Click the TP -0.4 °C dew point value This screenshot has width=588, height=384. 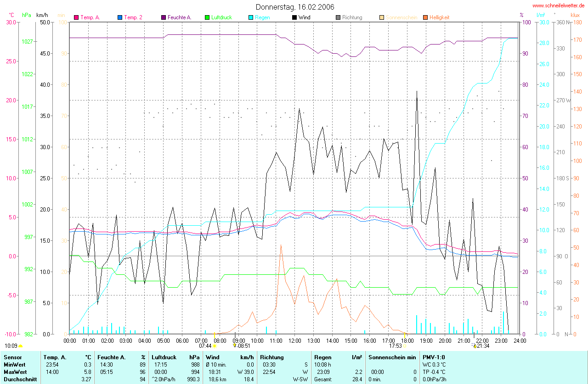(x=435, y=372)
